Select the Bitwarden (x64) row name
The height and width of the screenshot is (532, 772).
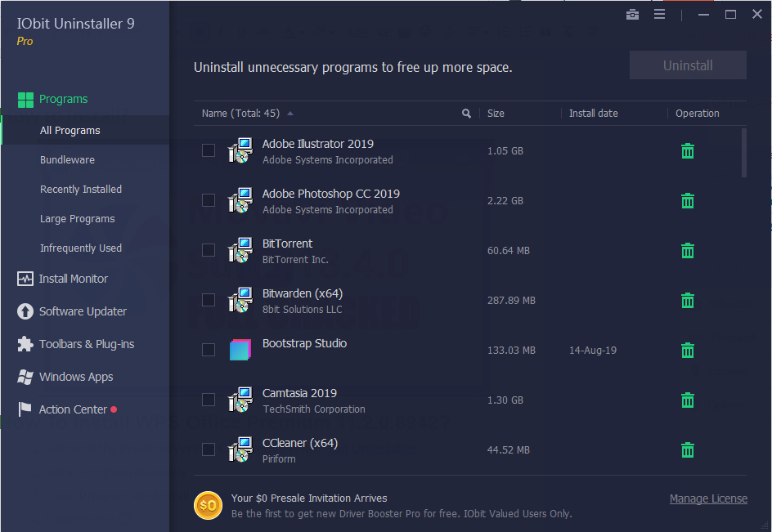pyautogui.click(x=303, y=294)
